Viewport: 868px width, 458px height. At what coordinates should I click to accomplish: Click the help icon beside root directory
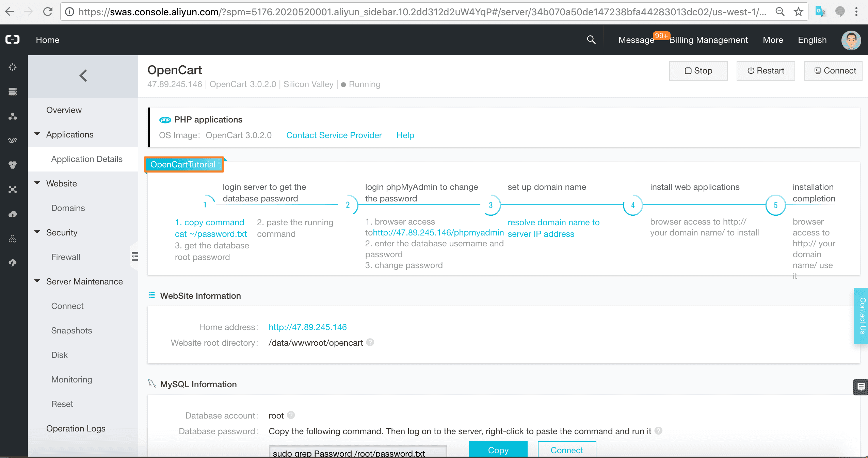click(x=370, y=342)
